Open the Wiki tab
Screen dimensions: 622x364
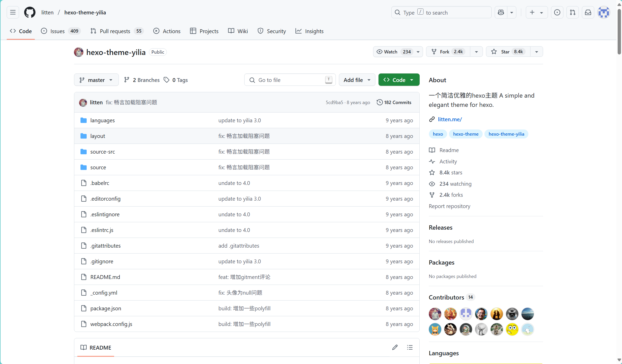238,31
